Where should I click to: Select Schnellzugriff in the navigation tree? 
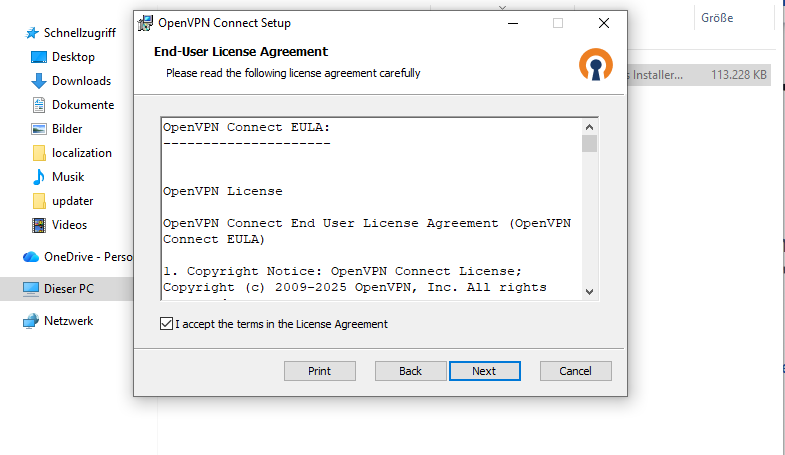(79, 33)
